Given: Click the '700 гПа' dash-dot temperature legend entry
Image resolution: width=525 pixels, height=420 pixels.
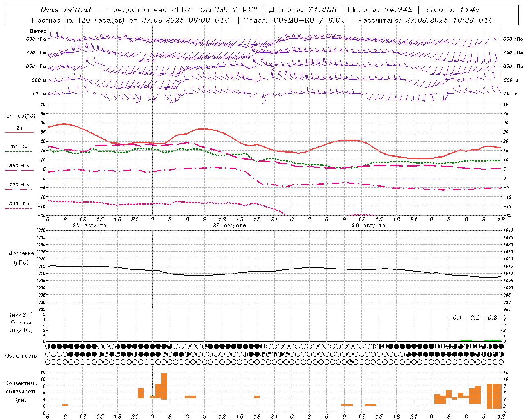Looking at the screenshot, I should (x=19, y=185).
